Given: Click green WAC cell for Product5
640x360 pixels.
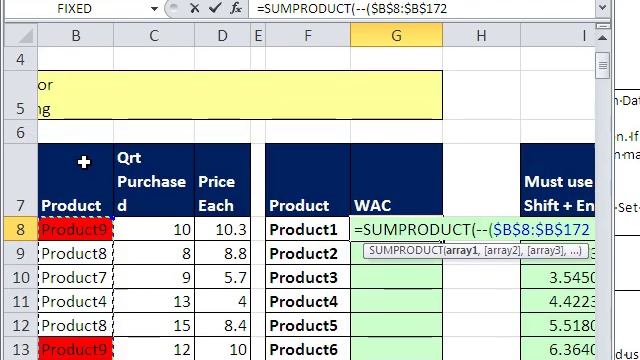Looking at the screenshot, I should click(x=396, y=325).
